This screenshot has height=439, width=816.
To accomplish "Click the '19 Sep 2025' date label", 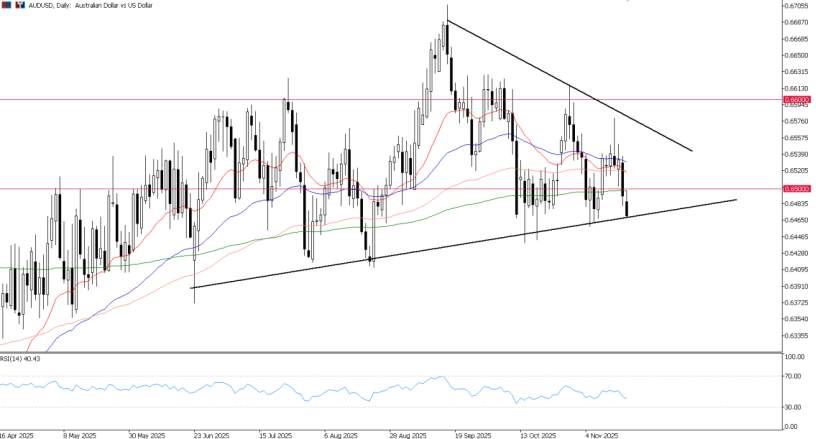I will pyautogui.click(x=473, y=435).
